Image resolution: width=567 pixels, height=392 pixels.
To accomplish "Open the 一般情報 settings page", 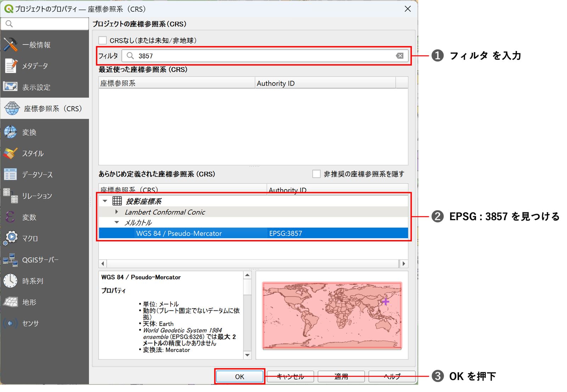I will (45, 45).
